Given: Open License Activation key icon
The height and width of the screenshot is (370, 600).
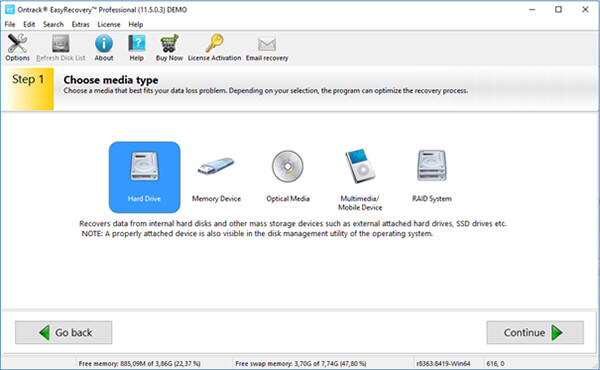Looking at the screenshot, I should coord(214,44).
